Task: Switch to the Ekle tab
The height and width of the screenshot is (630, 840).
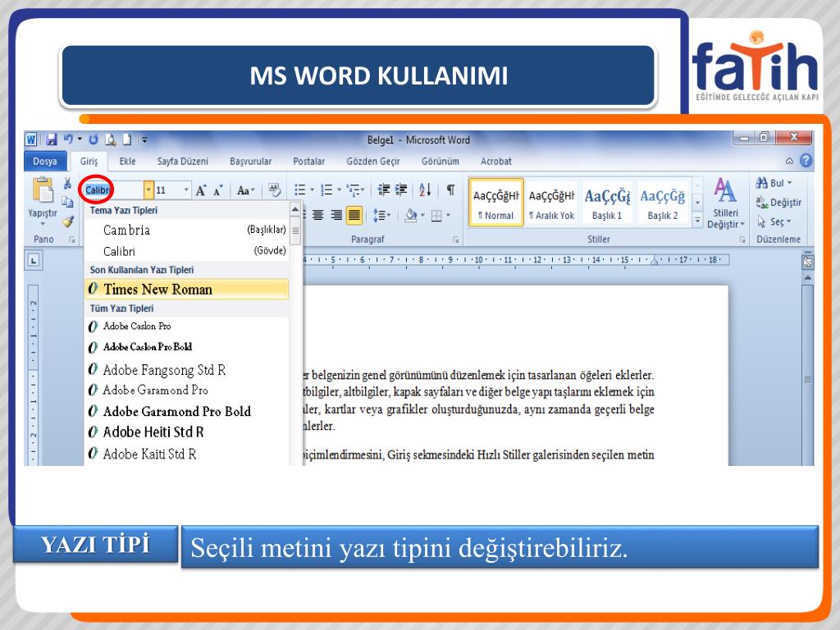Action: pos(127,162)
